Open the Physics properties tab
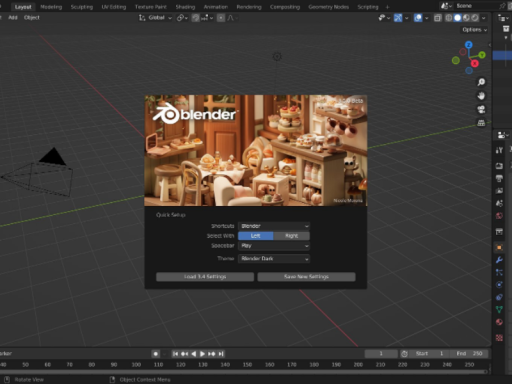The width and height of the screenshot is (512, 384). point(499,285)
